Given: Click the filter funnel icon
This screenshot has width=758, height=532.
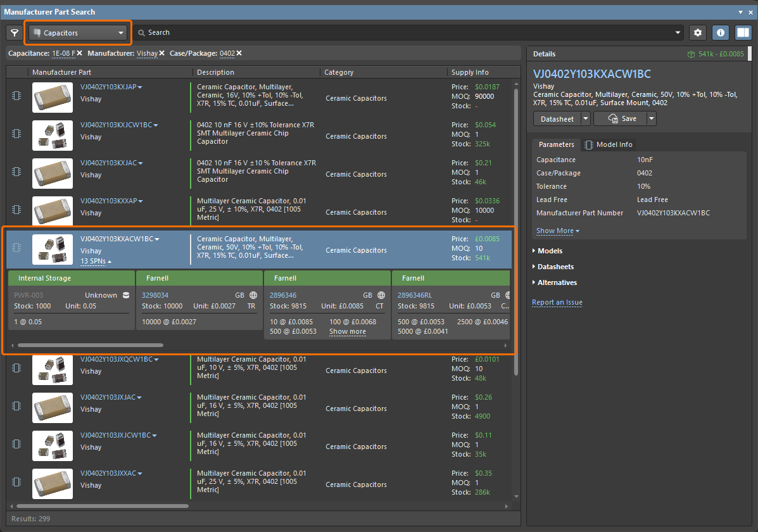Looking at the screenshot, I should pos(14,33).
